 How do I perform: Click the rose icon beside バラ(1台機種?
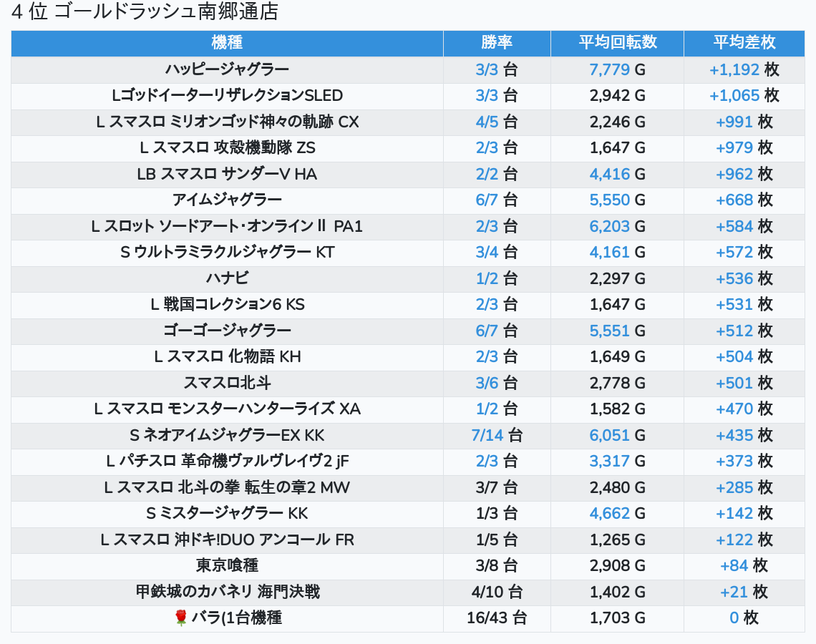click(x=180, y=618)
